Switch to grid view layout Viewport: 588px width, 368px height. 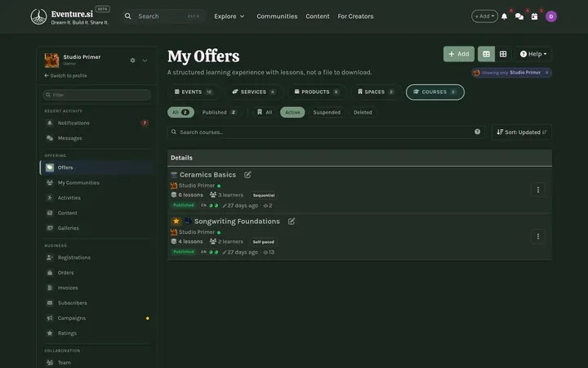503,54
